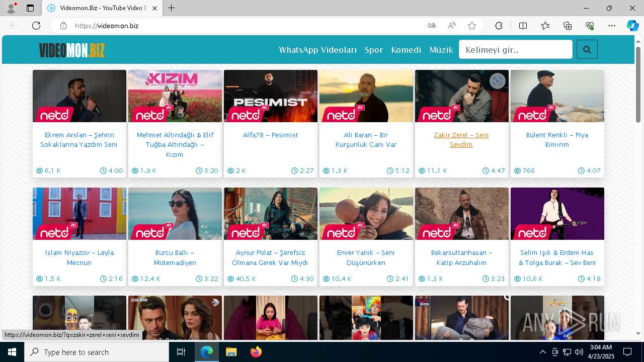This screenshot has width=644, height=362.
Task: Show hidden system tray icons
Action: (x=542, y=352)
